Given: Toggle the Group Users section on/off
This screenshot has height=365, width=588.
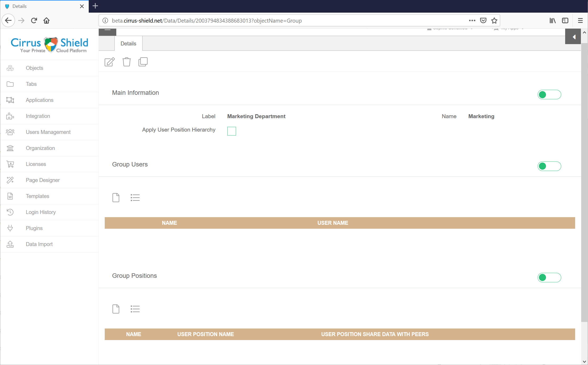Looking at the screenshot, I should click(x=549, y=166).
